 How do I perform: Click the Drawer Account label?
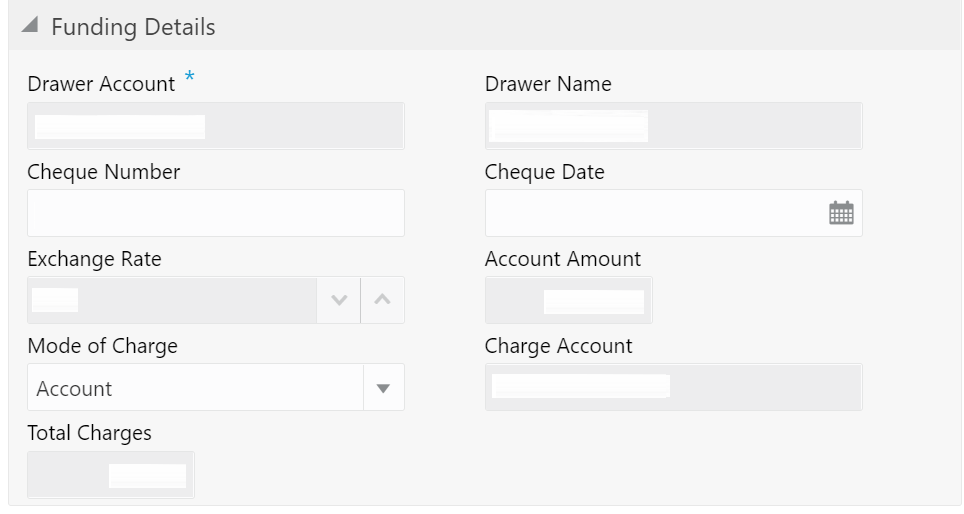101,84
